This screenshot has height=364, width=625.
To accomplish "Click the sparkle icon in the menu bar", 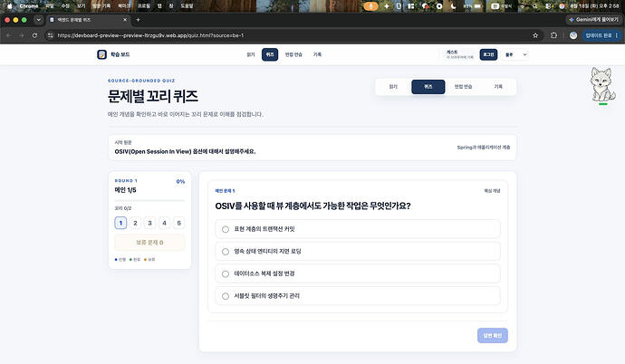I will [386, 6].
